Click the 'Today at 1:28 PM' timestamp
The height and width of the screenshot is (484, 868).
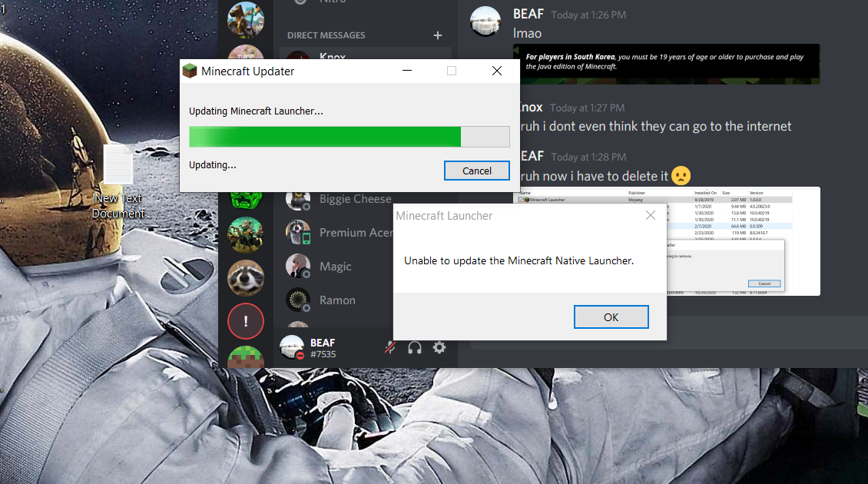[588, 157]
